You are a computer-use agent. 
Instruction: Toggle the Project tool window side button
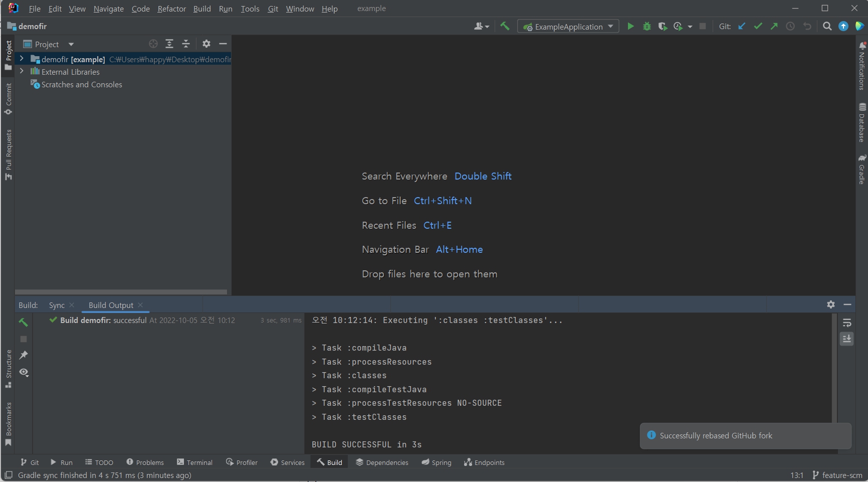[x=8, y=55]
